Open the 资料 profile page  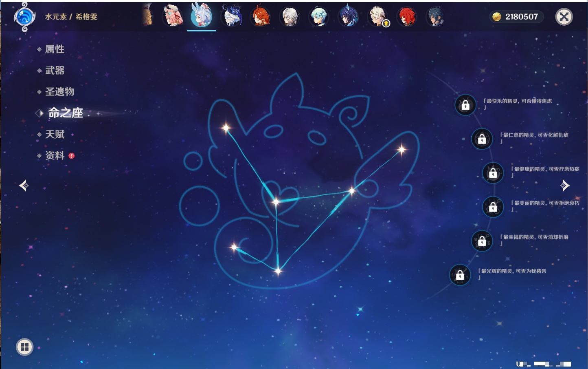tap(55, 155)
